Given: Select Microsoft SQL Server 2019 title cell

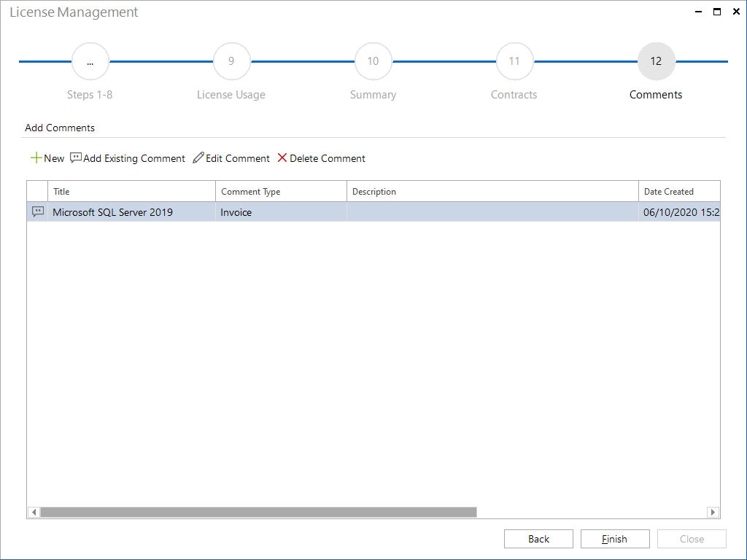Looking at the screenshot, I should click(131, 212).
